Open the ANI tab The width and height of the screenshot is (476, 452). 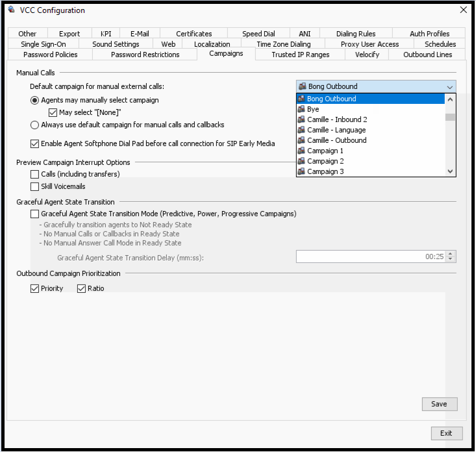[x=305, y=33]
